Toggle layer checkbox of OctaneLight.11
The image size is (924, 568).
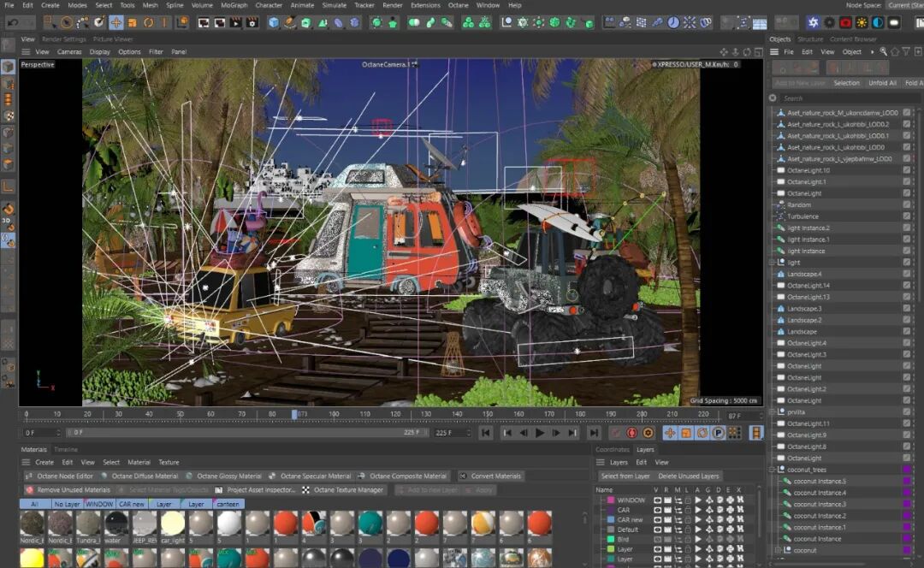click(x=907, y=423)
